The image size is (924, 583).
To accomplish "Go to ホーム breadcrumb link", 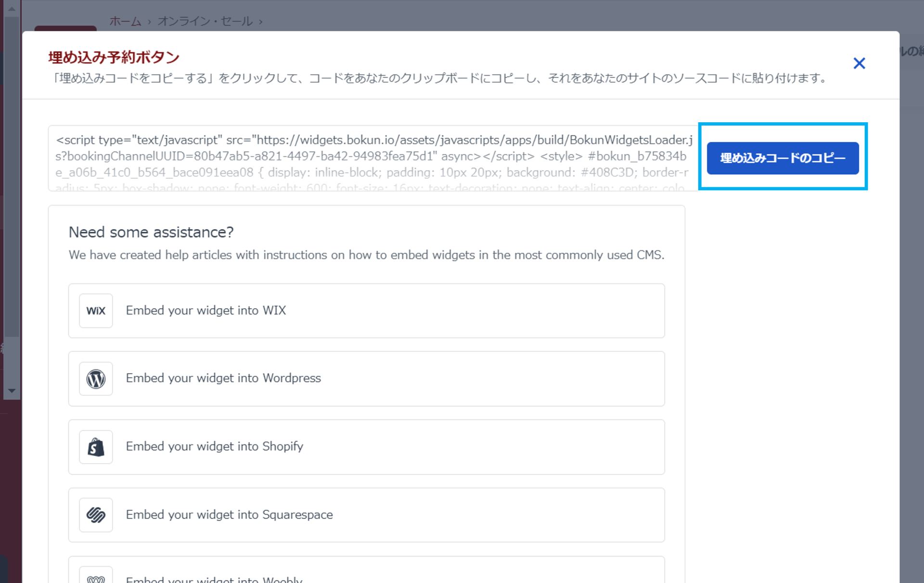I will [125, 21].
